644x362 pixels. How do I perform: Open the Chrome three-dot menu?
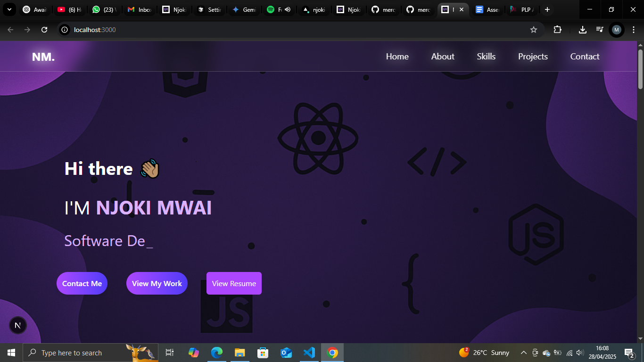(x=633, y=30)
